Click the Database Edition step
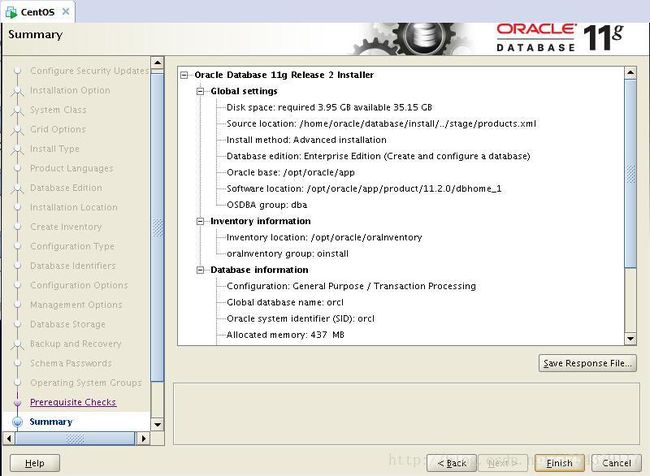 pyautogui.click(x=66, y=188)
